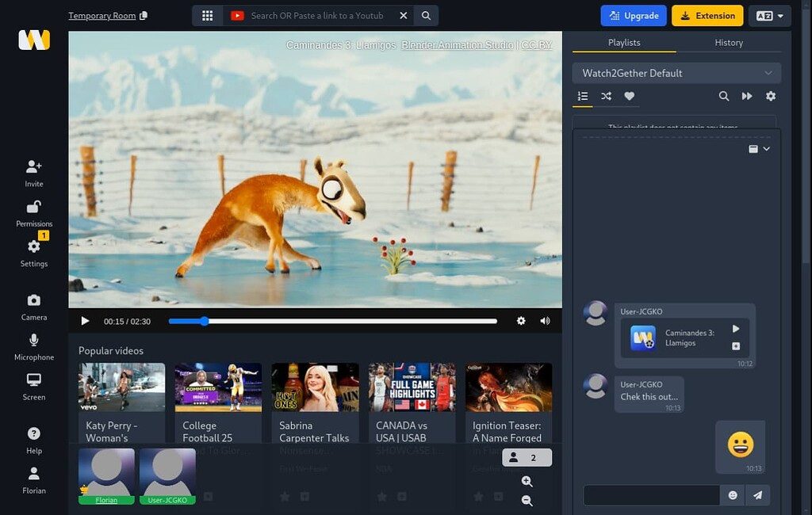Play the video
The image size is (812, 515).
click(85, 321)
